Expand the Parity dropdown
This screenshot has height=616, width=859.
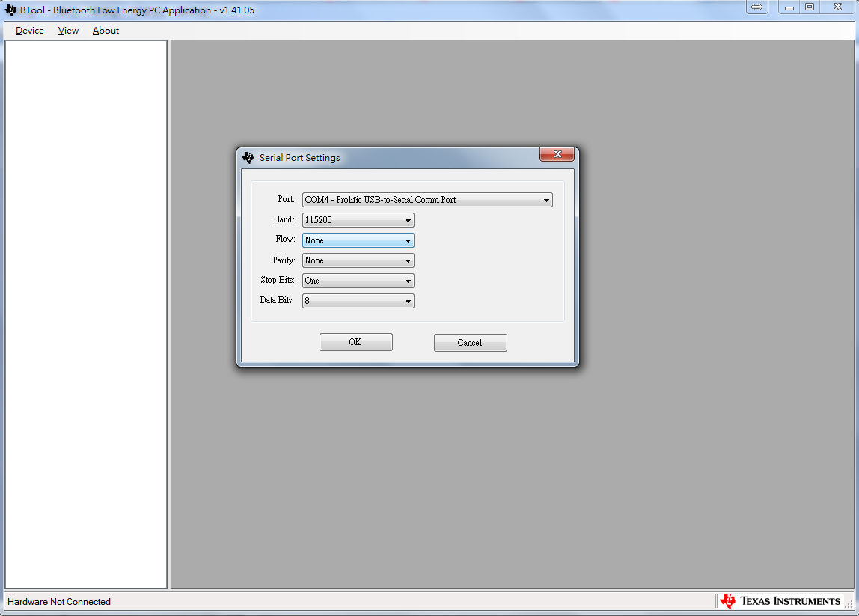tap(358, 260)
